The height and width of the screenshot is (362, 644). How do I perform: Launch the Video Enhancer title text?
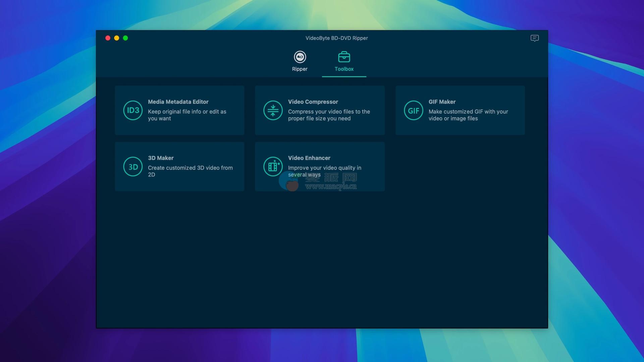click(x=309, y=158)
